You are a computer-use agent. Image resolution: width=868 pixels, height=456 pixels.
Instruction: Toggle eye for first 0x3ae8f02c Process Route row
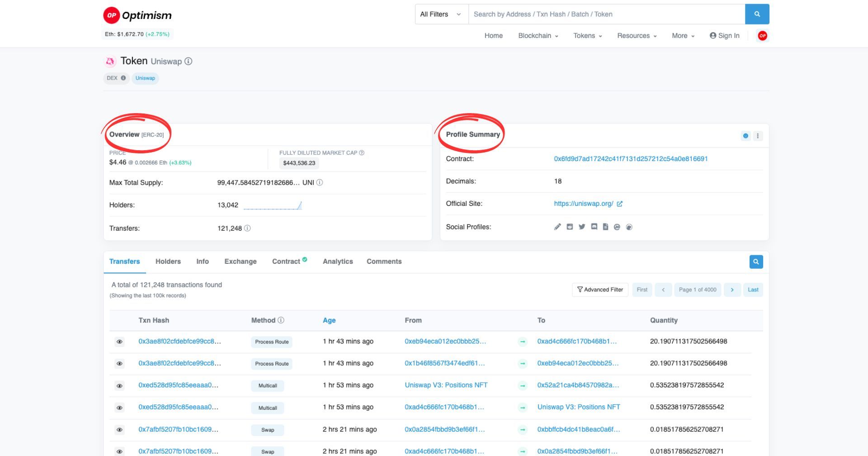pyautogui.click(x=119, y=342)
